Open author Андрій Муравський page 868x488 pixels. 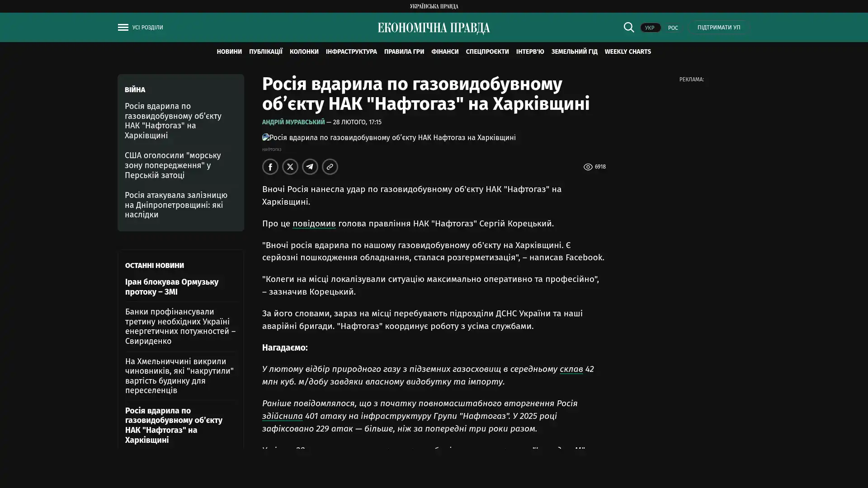tap(293, 122)
